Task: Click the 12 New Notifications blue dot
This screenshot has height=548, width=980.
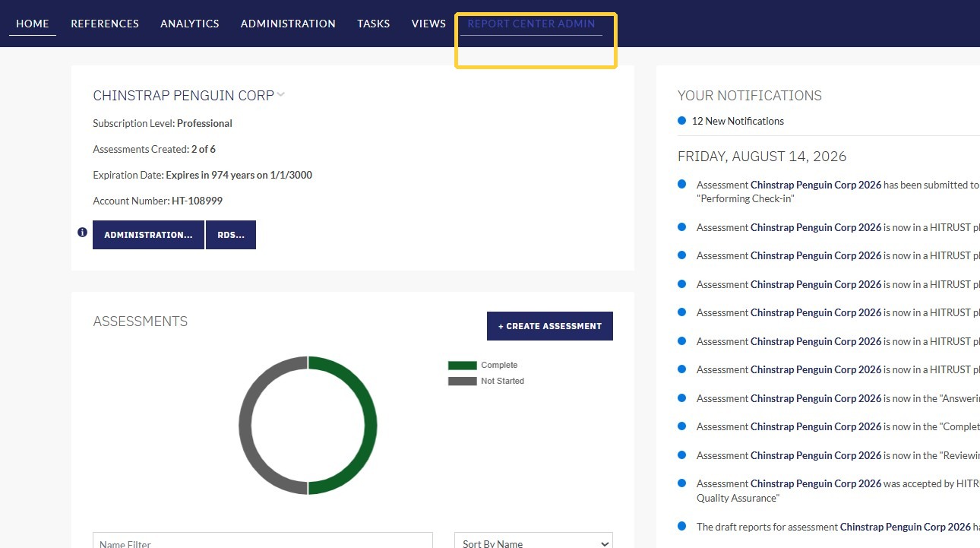Action: tap(681, 120)
